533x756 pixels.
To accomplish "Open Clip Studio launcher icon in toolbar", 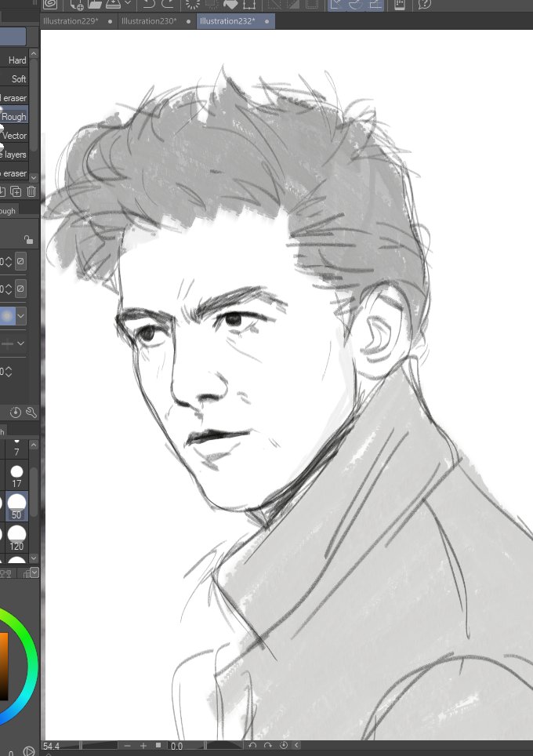I will [51, 5].
